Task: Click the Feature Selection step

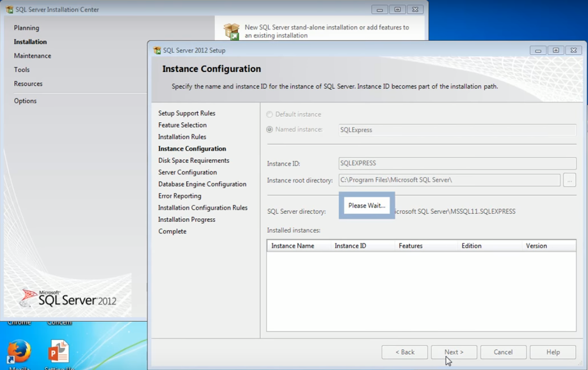Action: coord(182,125)
